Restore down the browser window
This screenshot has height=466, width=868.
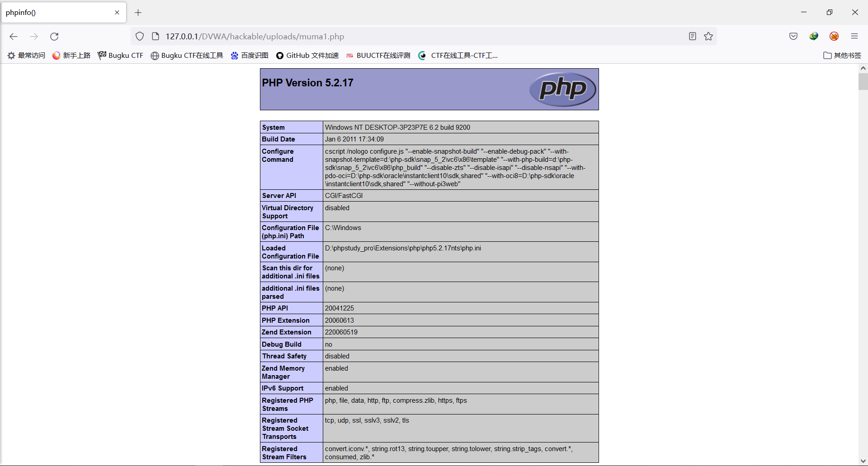[830, 12]
